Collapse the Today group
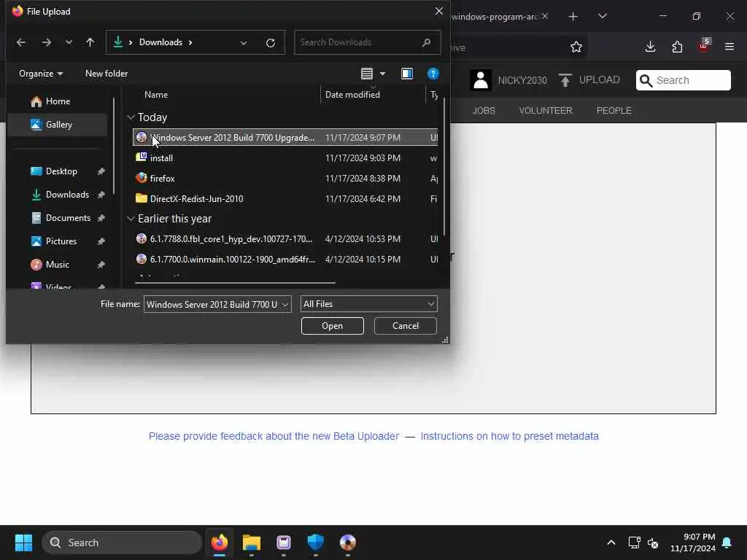Screen dimensions: 747x560 pos(131,117)
